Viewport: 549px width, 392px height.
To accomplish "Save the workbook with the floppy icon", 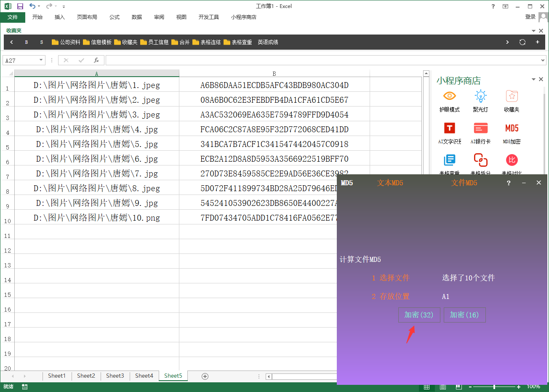I will [x=20, y=6].
